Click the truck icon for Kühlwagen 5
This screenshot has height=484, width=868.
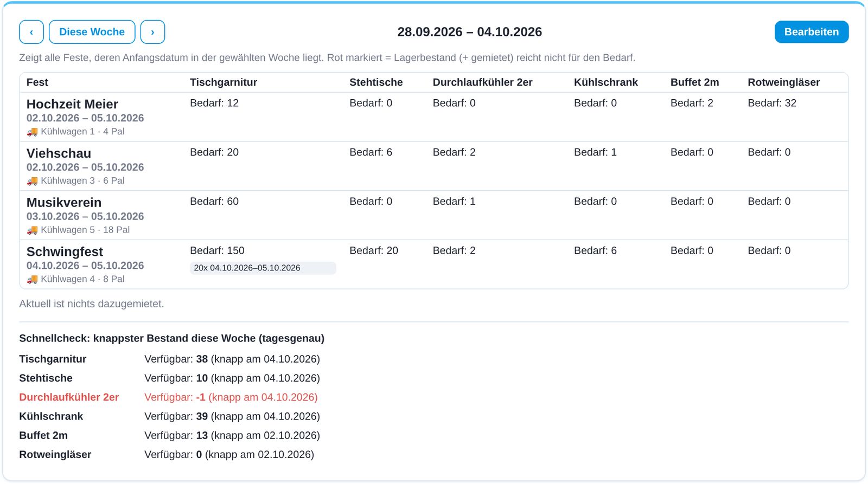33,230
